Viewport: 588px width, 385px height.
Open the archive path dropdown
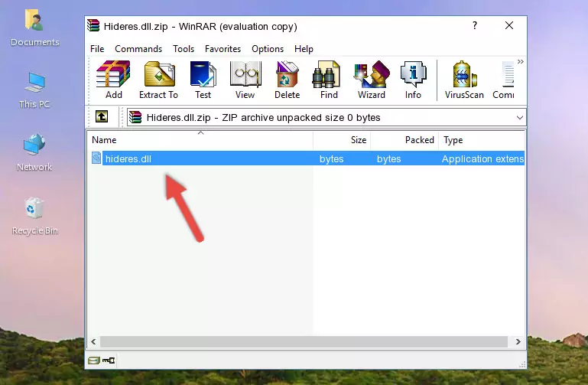point(520,117)
